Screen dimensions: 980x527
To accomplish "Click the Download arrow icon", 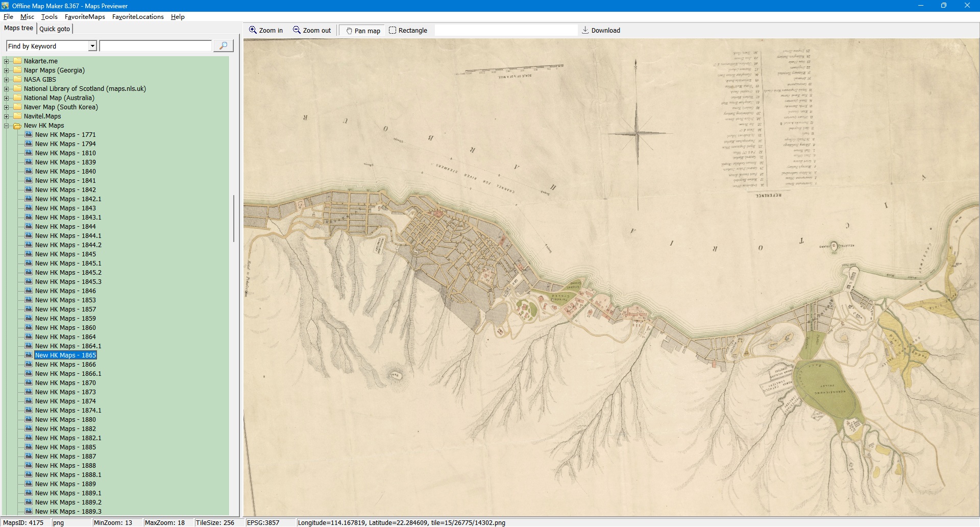I will pos(585,30).
